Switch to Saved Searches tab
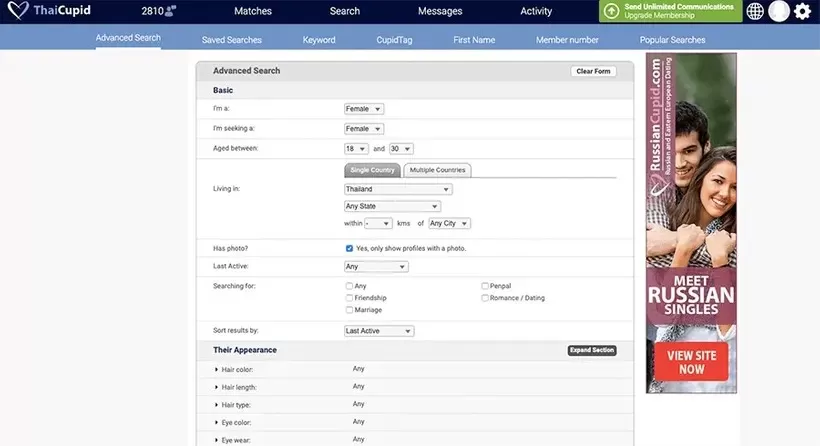Viewport: 820px width, 446px height. (232, 40)
